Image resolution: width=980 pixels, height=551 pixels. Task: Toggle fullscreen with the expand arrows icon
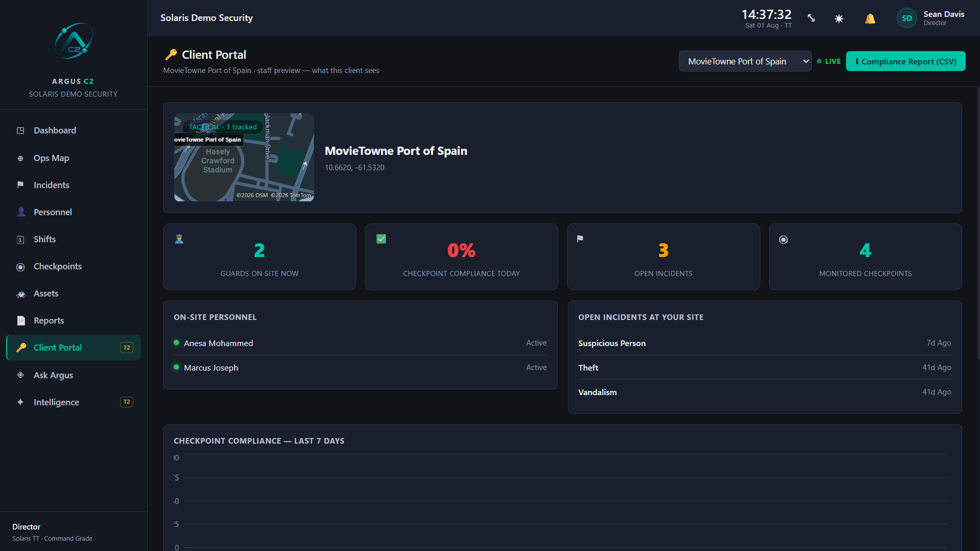(x=811, y=18)
